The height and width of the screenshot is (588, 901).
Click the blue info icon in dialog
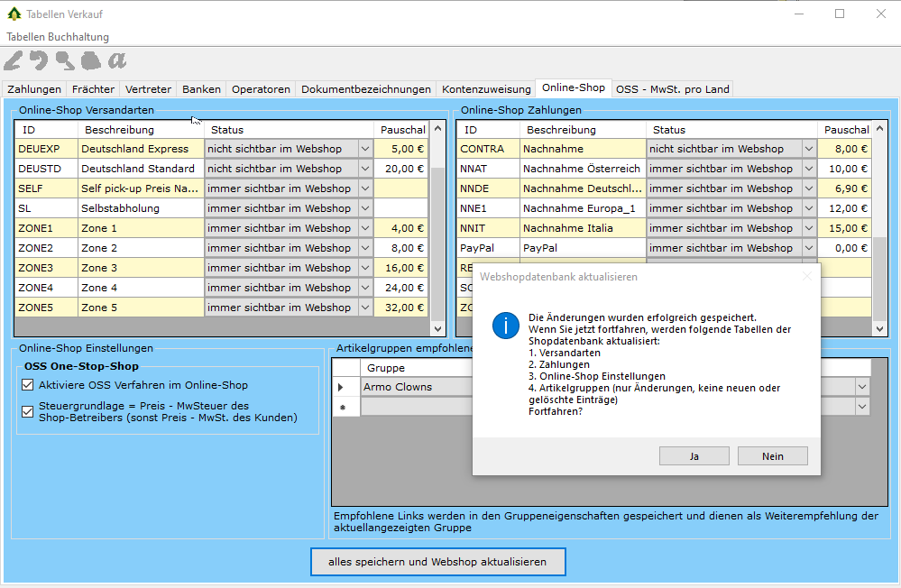[x=505, y=326]
